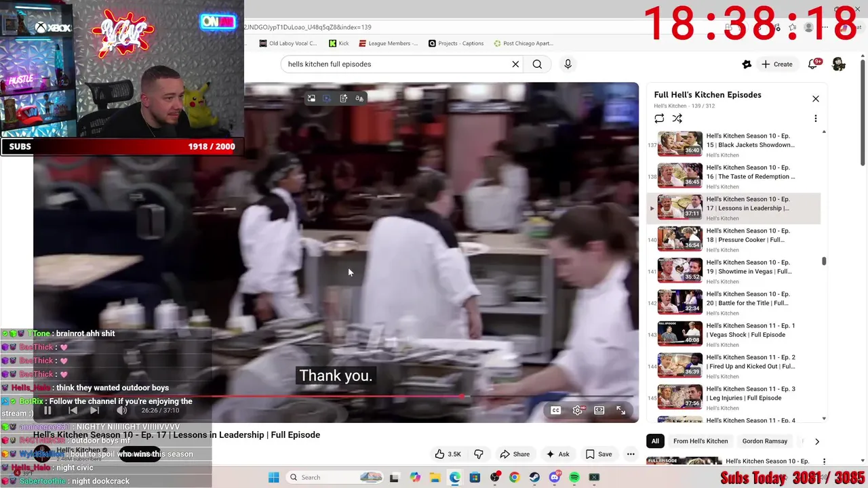Open Steam from the taskbar
This screenshot has height=488, width=868.
click(x=534, y=477)
